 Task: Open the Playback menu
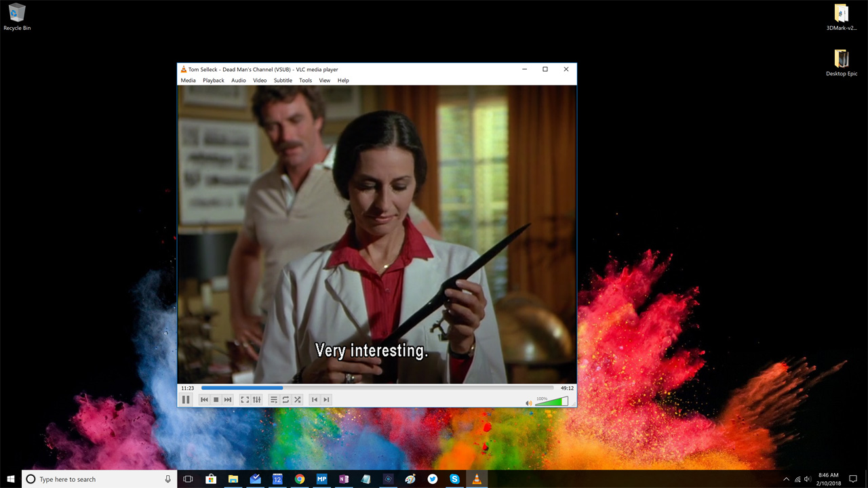[213, 80]
